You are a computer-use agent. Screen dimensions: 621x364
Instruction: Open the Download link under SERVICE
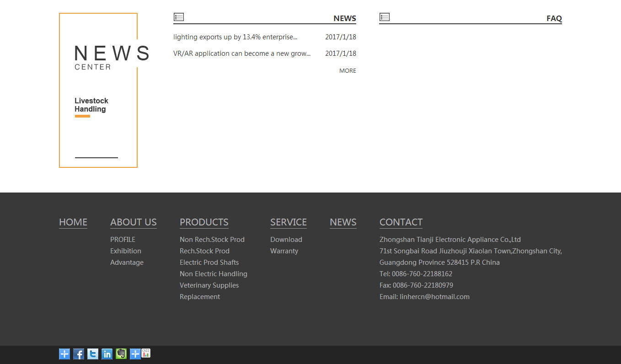pos(286,240)
